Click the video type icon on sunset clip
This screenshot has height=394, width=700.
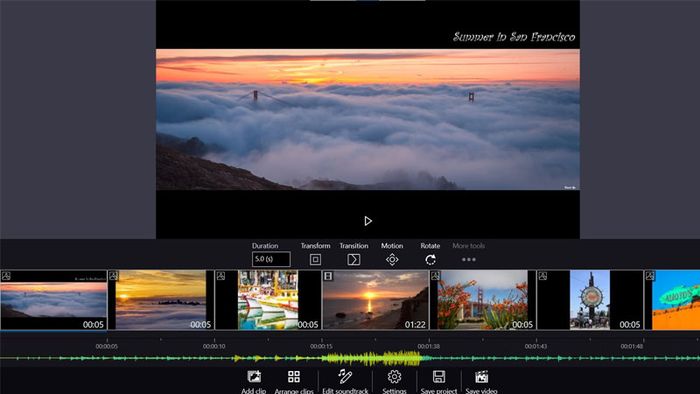(328, 276)
